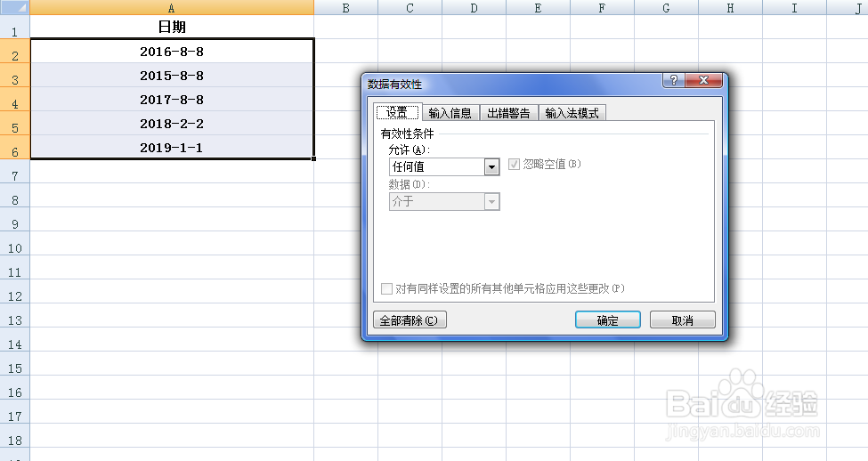Select cell with header text 日期
Viewport: 868px width, 461px height.
point(172,27)
